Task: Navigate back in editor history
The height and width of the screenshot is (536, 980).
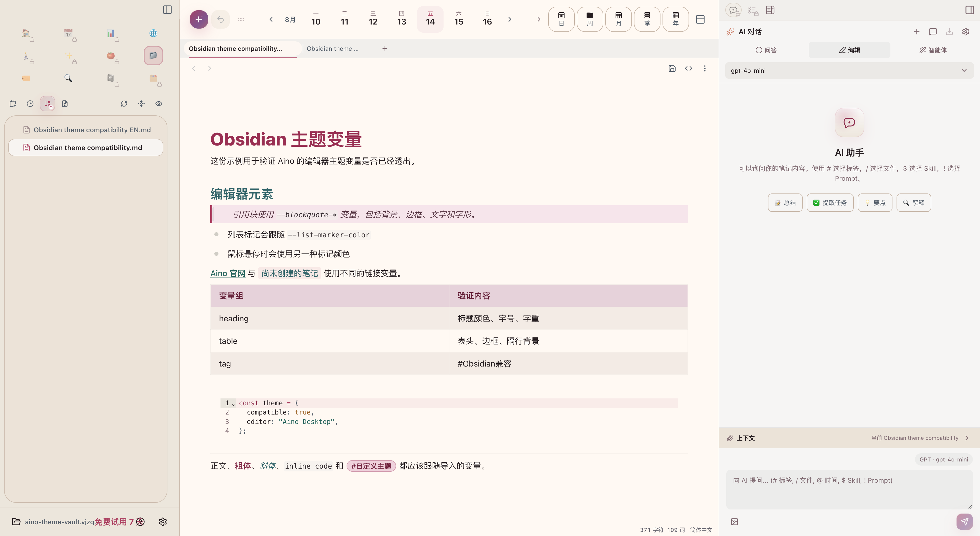Action: tap(194, 68)
